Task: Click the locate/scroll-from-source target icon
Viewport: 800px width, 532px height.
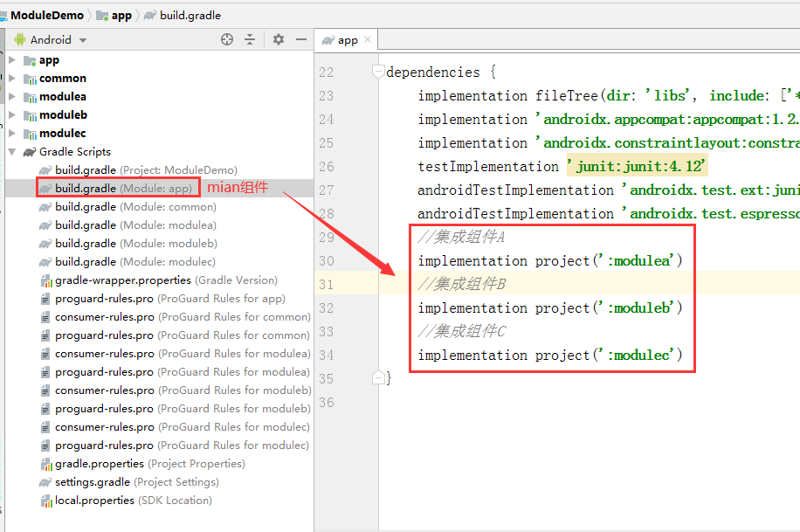Action: coord(227,39)
